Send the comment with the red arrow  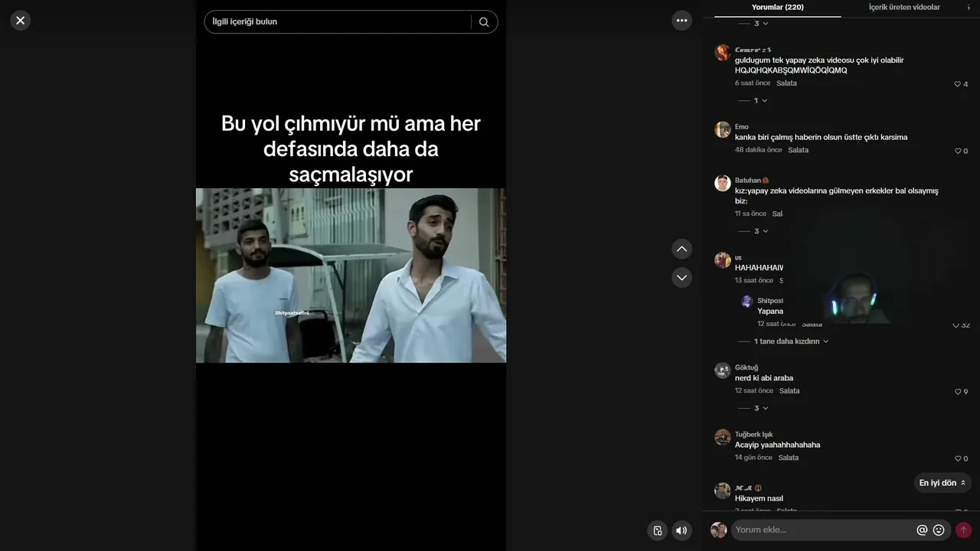(x=963, y=530)
